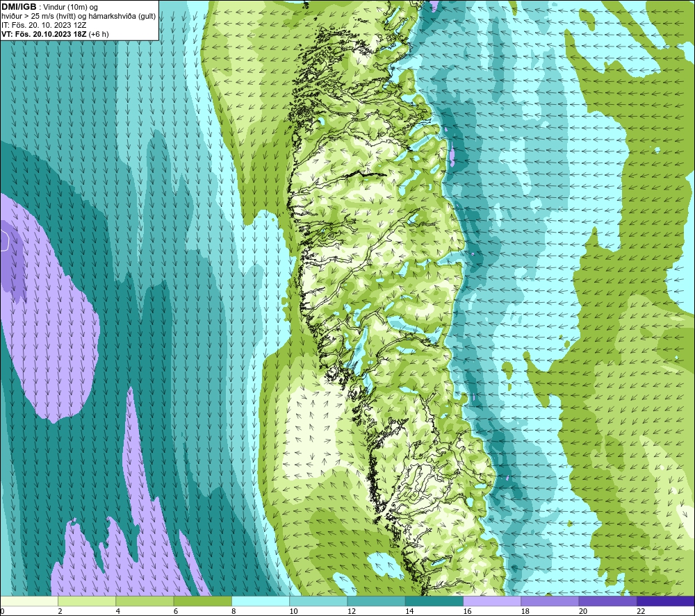Click the 'hviður > 25 m/s' legend line
The height and width of the screenshot is (616, 695).
coord(79,17)
